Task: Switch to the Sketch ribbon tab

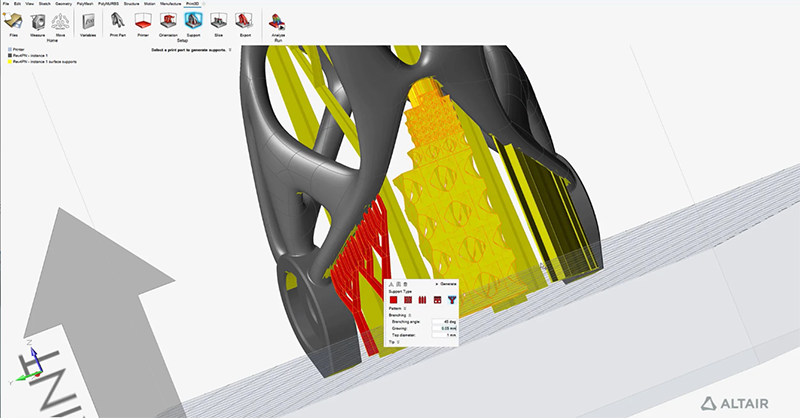Action: (44, 4)
